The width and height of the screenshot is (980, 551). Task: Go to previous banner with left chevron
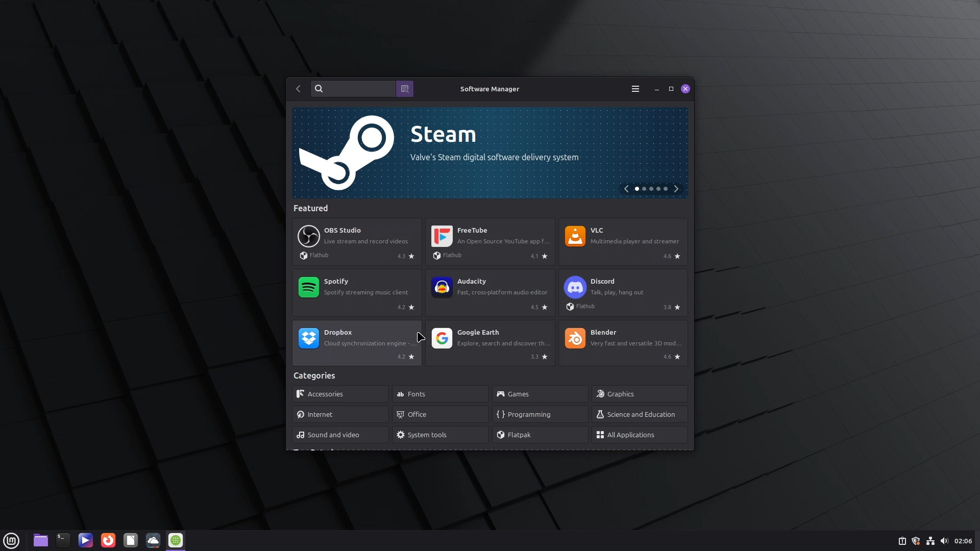point(626,189)
